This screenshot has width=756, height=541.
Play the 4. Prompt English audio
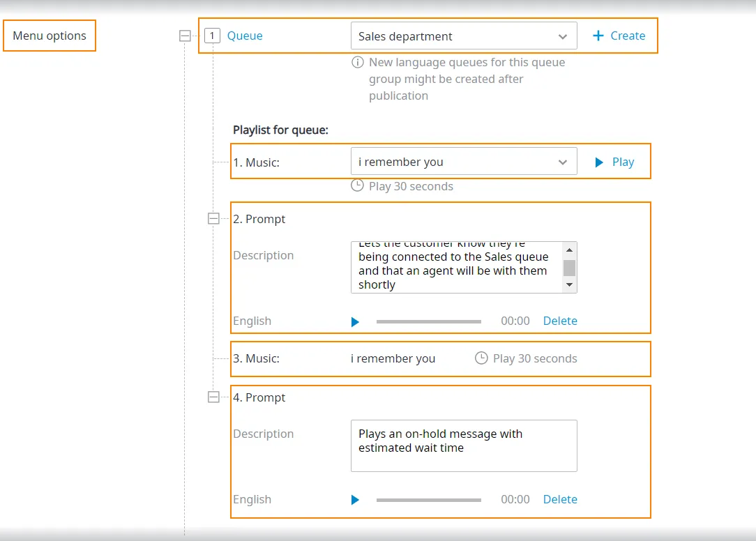[356, 500]
